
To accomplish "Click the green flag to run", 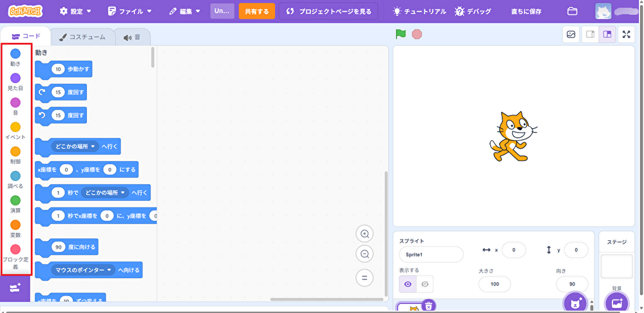I will (x=401, y=34).
